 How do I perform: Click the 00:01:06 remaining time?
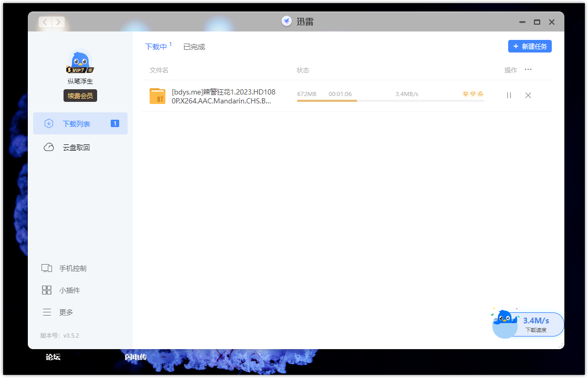340,94
